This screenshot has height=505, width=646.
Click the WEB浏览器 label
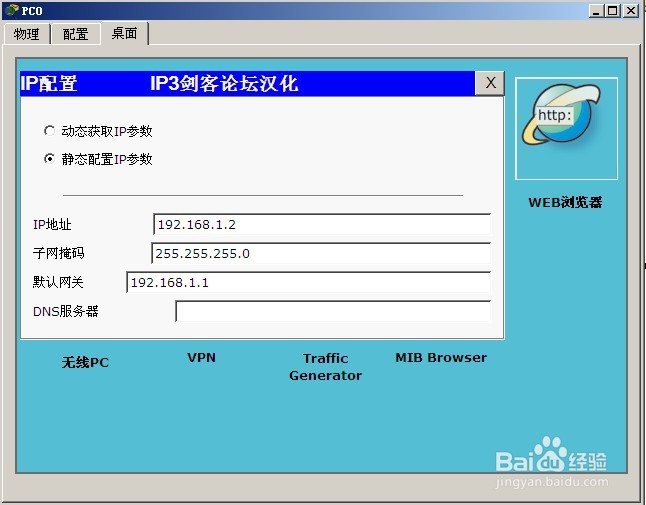pyautogui.click(x=565, y=202)
